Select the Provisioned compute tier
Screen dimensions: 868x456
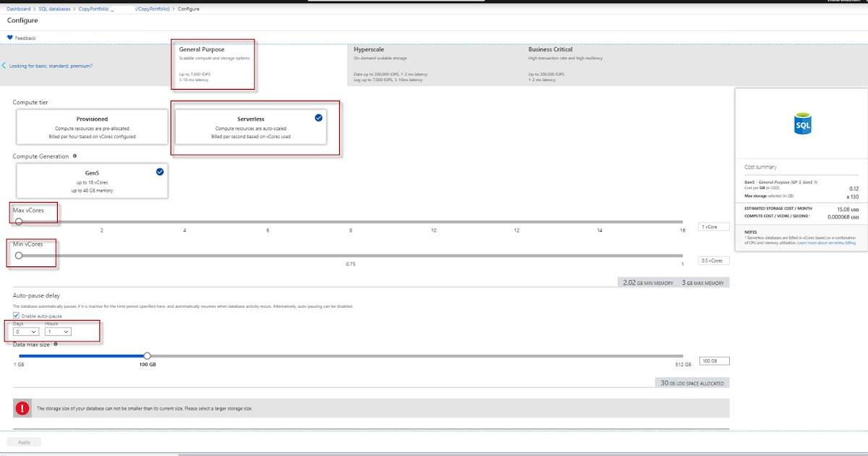(x=92, y=127)
